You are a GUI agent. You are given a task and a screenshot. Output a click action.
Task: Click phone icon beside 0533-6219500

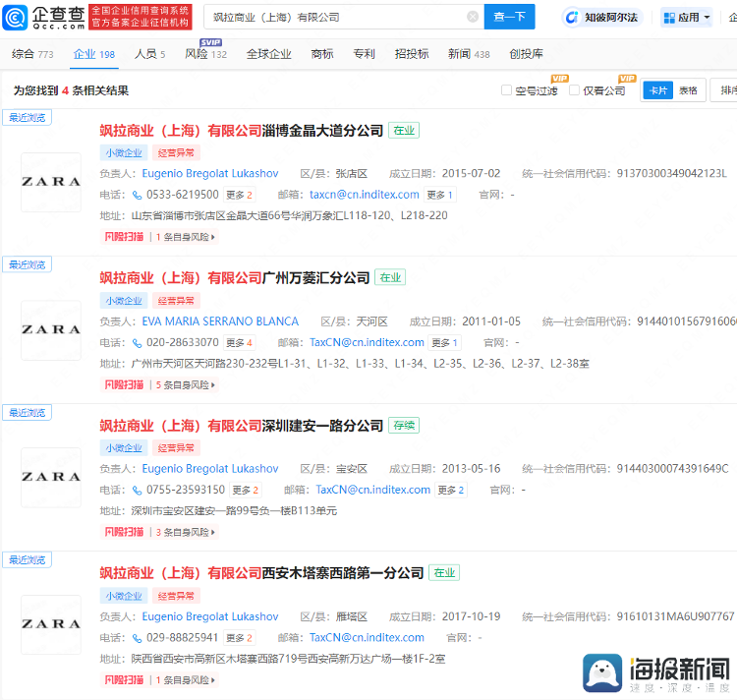[137, 195]
